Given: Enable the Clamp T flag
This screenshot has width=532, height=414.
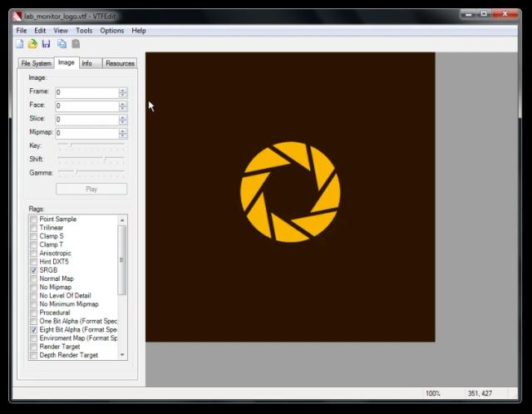Looking at the screenshot, I should coord(33,244).
